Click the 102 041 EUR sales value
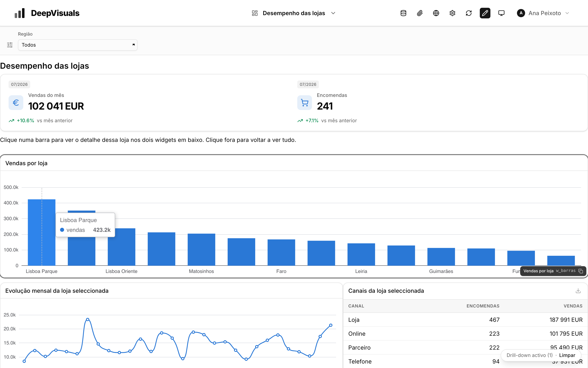Screen dimensions: 588x368 (56, 106)
